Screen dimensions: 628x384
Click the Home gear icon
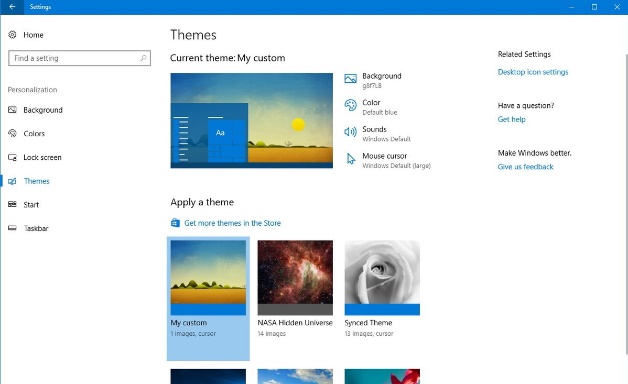click(12, 35)
